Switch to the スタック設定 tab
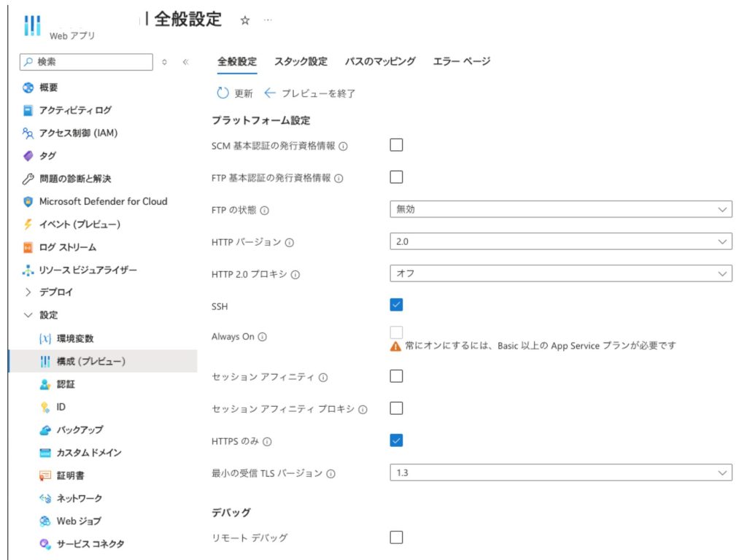This screenshot has height=560, width=747. pos(301,61)
